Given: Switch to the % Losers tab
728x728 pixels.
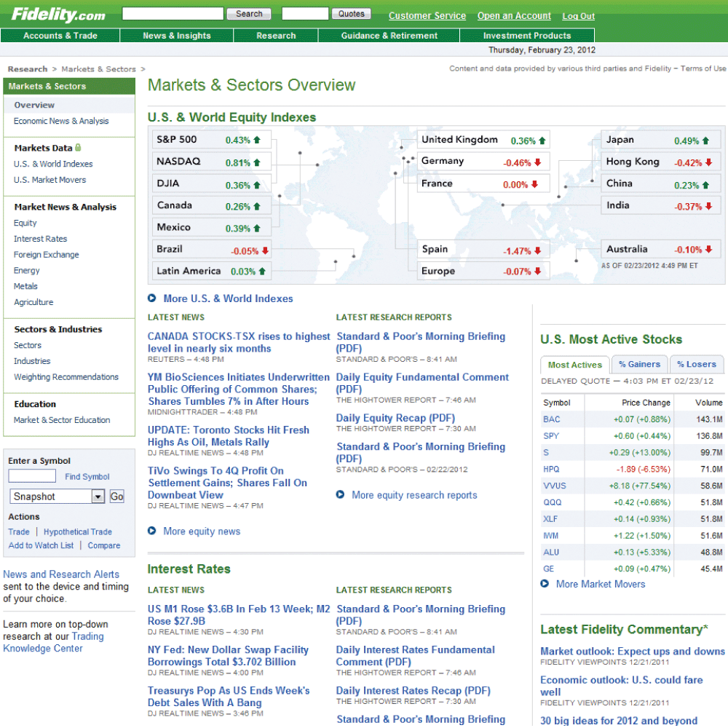Looking at the screenshot, I should point(697,365).
